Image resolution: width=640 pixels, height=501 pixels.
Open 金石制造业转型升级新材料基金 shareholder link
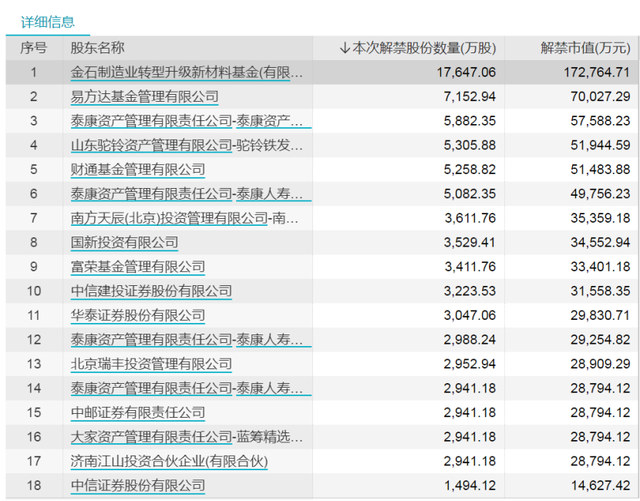[180, 72]
